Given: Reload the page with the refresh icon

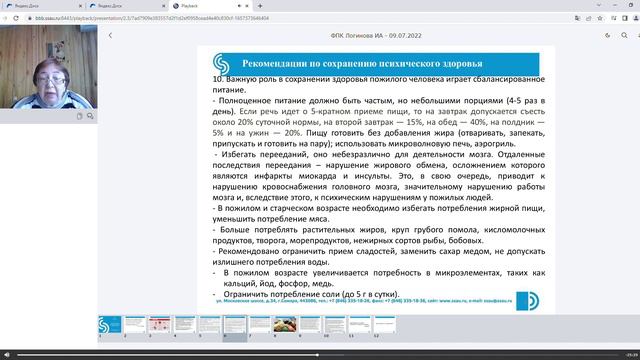Looking at the screenshot, I should 16,18.
